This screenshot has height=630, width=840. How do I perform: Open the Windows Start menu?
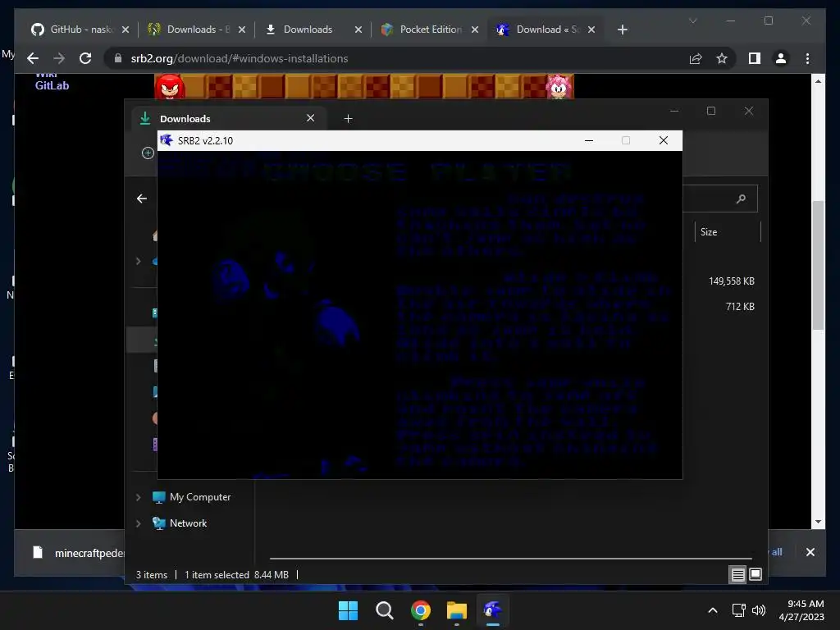click(x=348, y=610)
